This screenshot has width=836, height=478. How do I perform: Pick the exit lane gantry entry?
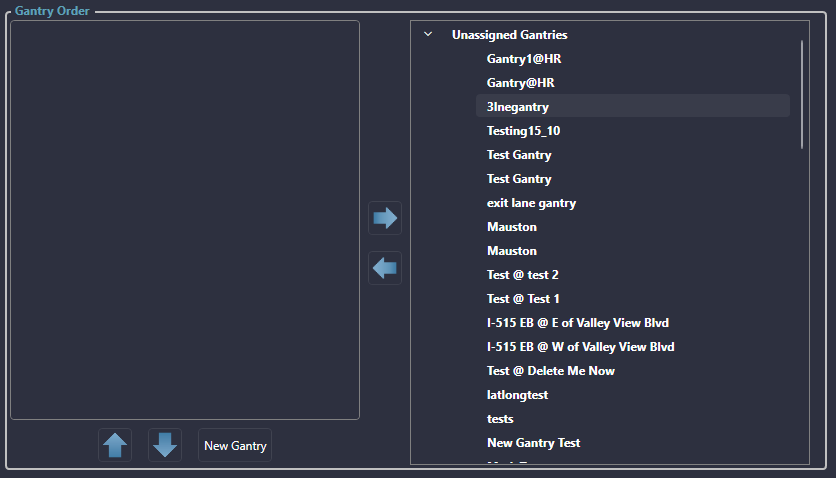[531, 203]
